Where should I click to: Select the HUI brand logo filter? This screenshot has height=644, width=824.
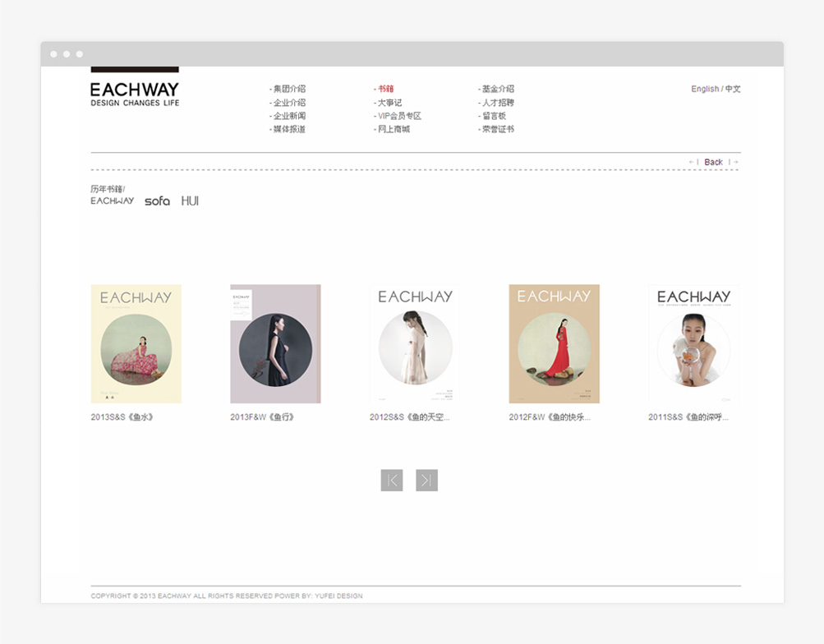[190, 201]
